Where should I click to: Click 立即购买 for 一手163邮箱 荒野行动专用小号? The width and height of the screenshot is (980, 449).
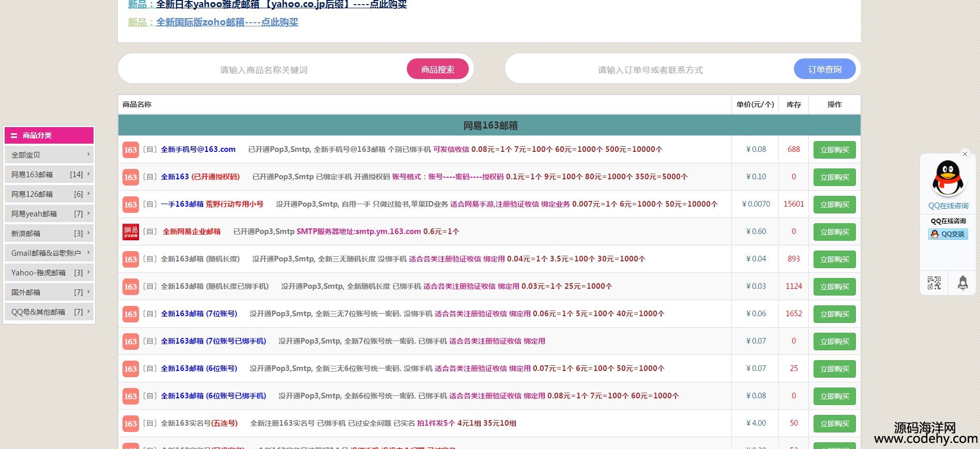click(x=835, y=205)
